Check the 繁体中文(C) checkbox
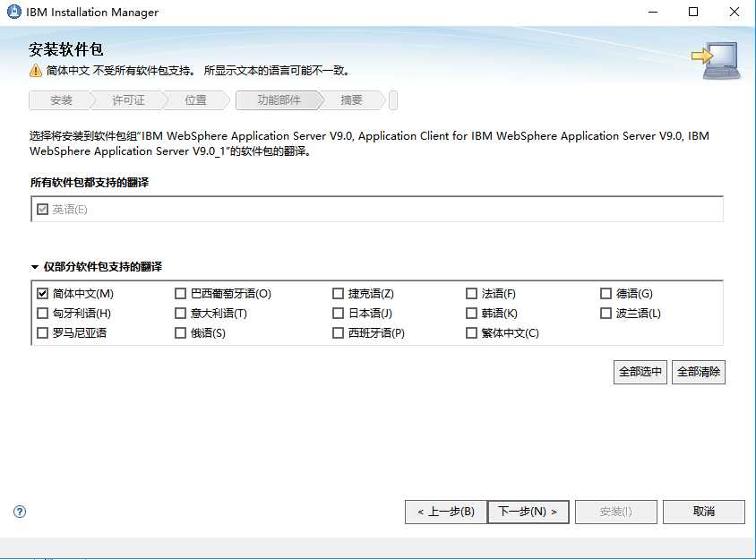Screen dimensions: 756x560 471,332
